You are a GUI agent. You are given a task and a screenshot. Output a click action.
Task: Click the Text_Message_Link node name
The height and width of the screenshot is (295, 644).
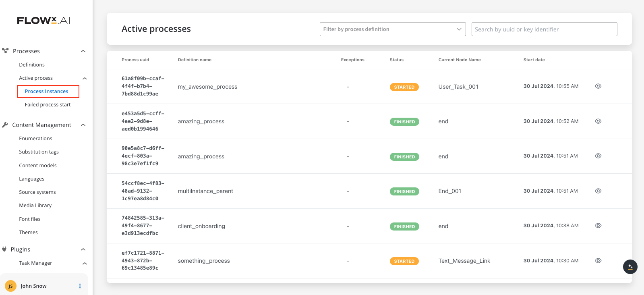pos(464,261)
